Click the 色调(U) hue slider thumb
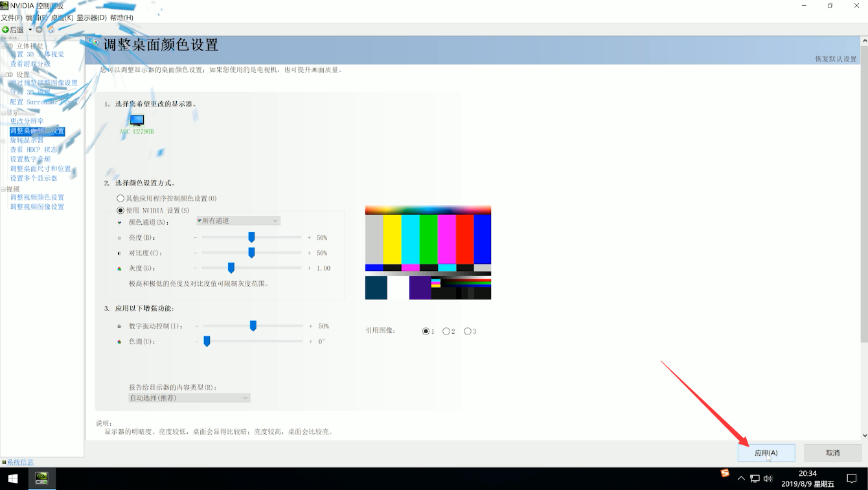868x490 pixels. 207,342
